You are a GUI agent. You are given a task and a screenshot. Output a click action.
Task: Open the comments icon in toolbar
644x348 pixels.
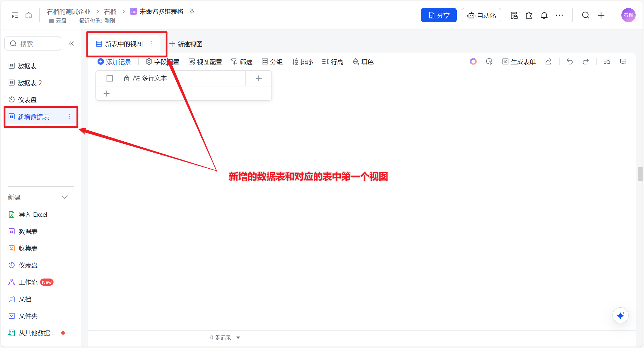(623, 61)
